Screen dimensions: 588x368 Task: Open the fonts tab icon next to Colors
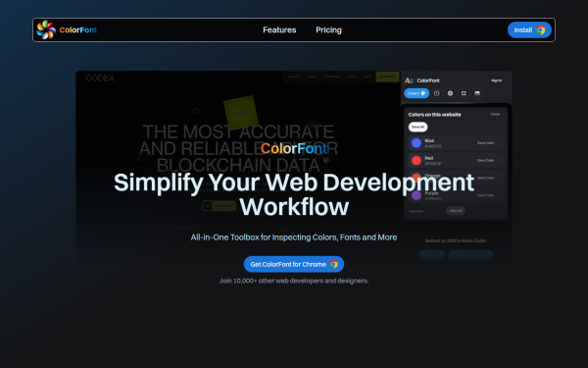436,93
